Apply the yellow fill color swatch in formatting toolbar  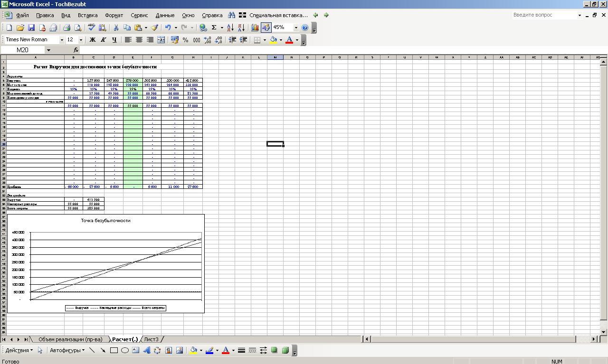click(x=273, y=40)
